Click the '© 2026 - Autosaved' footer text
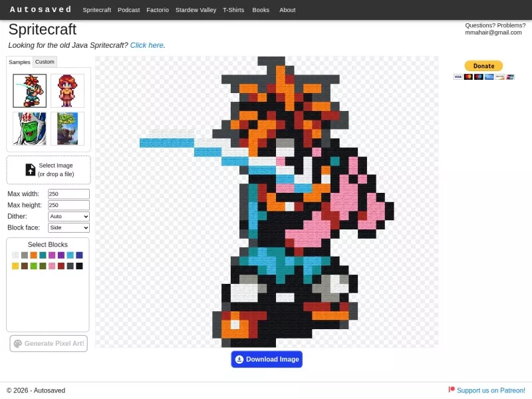This screenshot has height=399, width=532. pyautogui.click(x=36, y=390)
